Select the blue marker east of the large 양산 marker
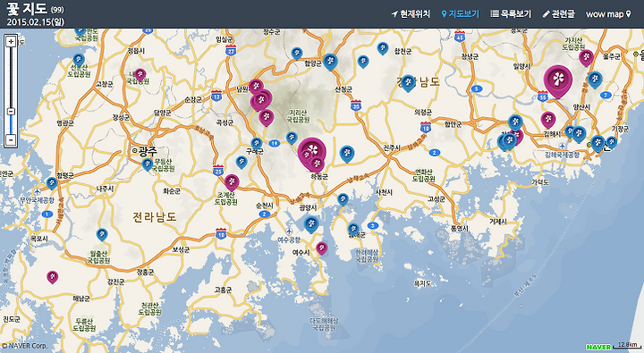 pyautogui.click(x=595, y=80)
